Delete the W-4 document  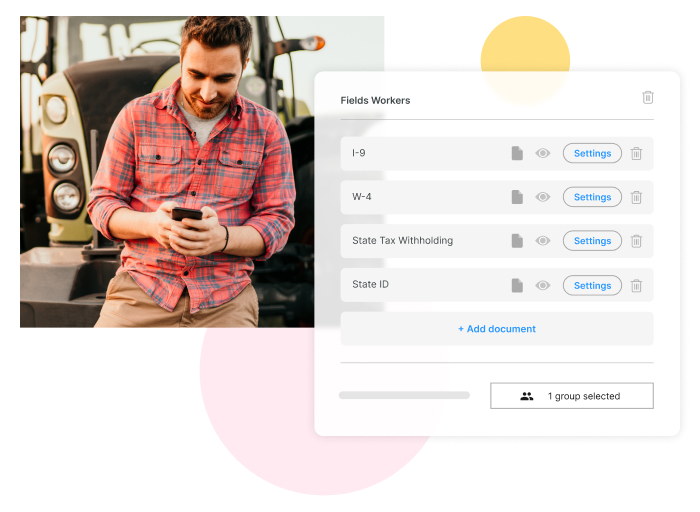(x=636, y=197)
